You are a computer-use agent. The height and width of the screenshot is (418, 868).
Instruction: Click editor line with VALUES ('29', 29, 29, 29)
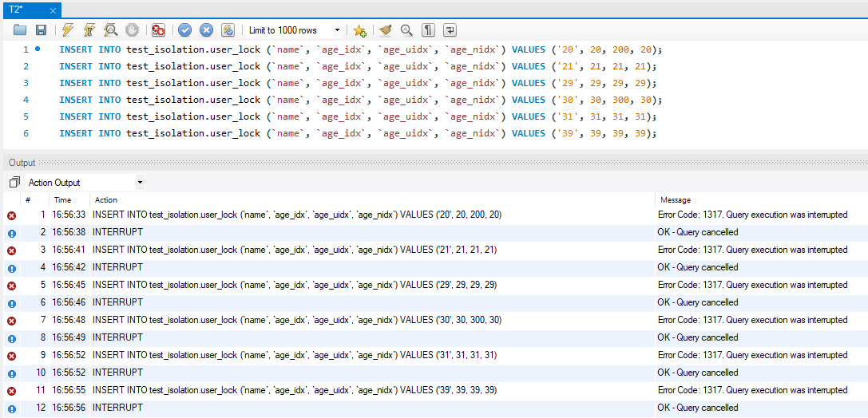(358, 83)
